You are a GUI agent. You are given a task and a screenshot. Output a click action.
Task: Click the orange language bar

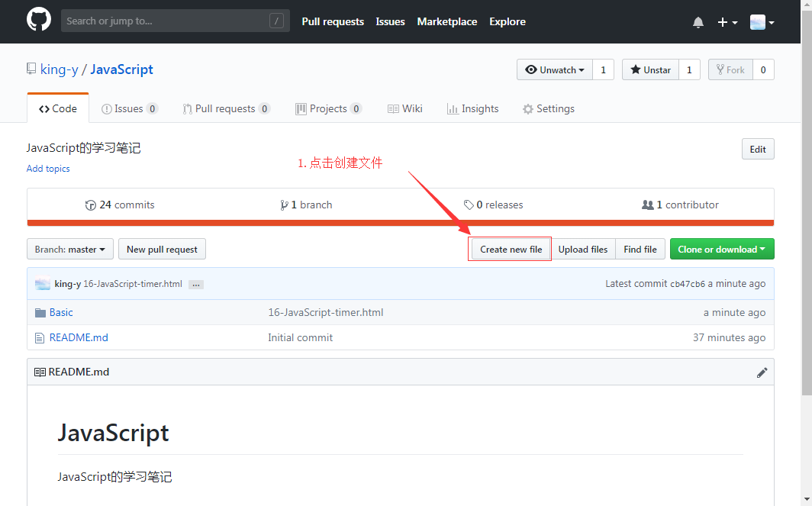[x=401, y=223]
